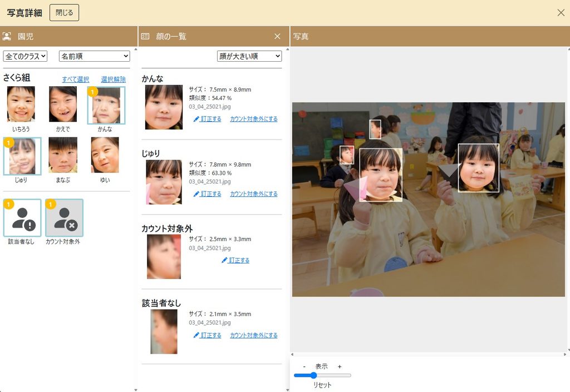The height and width of the screenshot is (392, 570).
Task: Click the カウント対象外 face image
Action: (164, 257)
